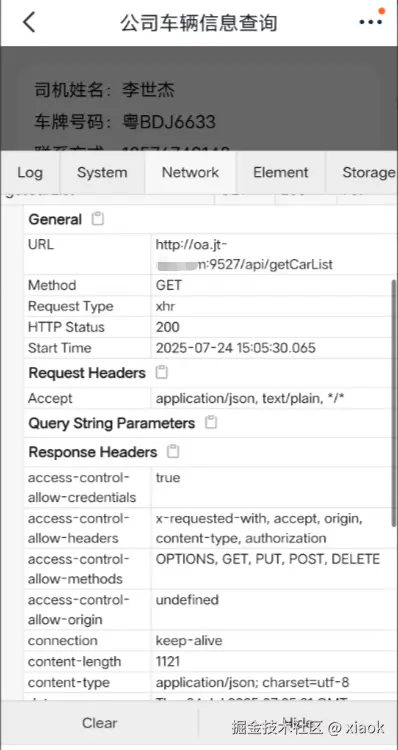
Task: Copy Response Headers with clipboard icon
Action: pyautogui.click(x=173, y=452)
